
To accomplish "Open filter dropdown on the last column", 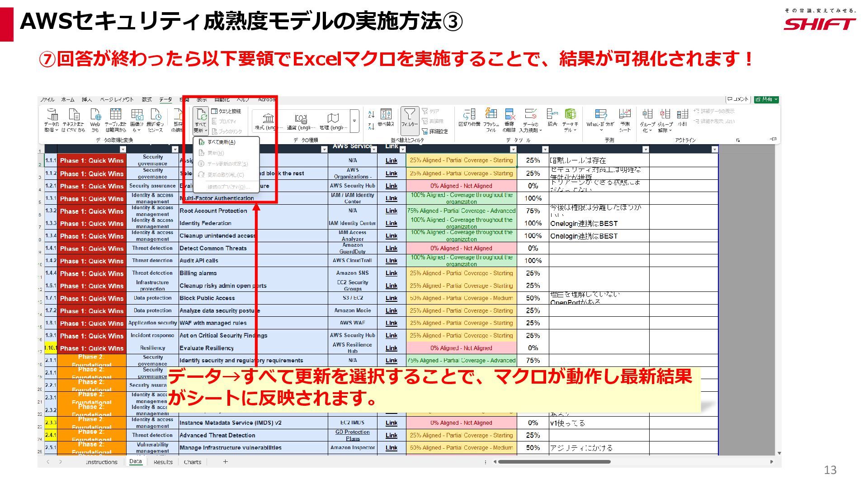I will coord(715,149).
